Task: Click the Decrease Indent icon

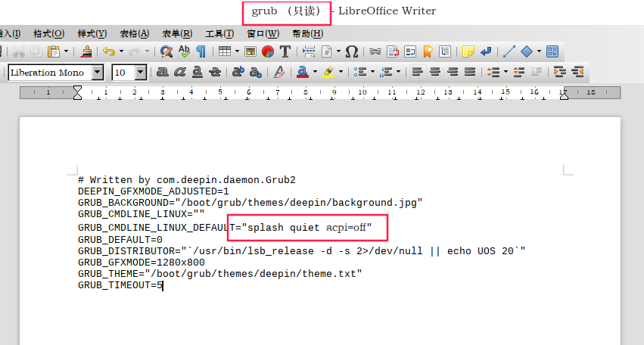Action: coord(577,73)
